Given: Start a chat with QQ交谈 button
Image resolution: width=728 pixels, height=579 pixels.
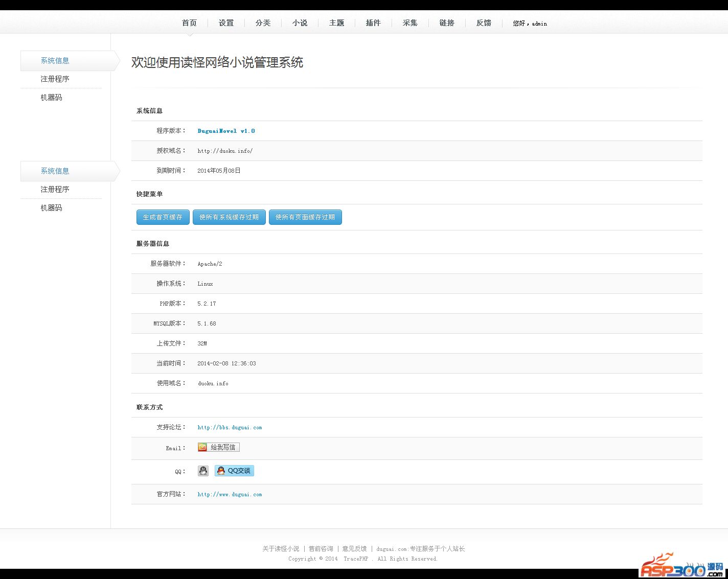Looking at the screenshot, I should (234, 471).
